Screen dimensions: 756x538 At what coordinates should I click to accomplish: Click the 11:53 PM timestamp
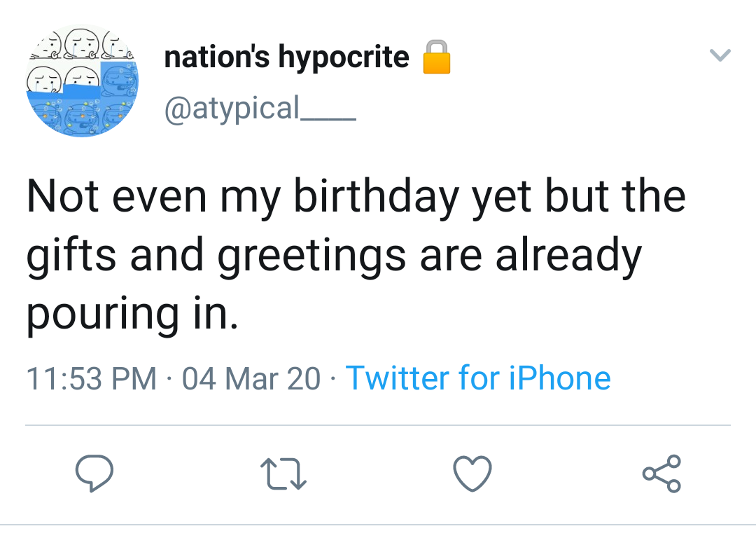click(x=92, y=378)
